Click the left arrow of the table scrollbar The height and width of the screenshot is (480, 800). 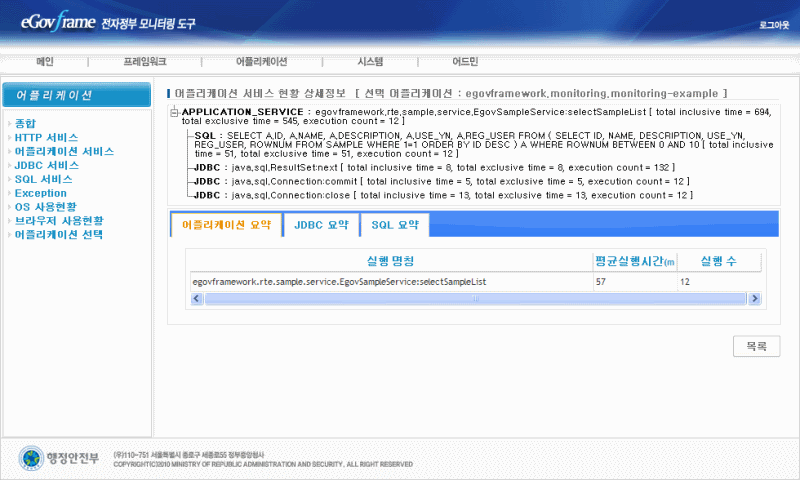[x=196, y=298]
